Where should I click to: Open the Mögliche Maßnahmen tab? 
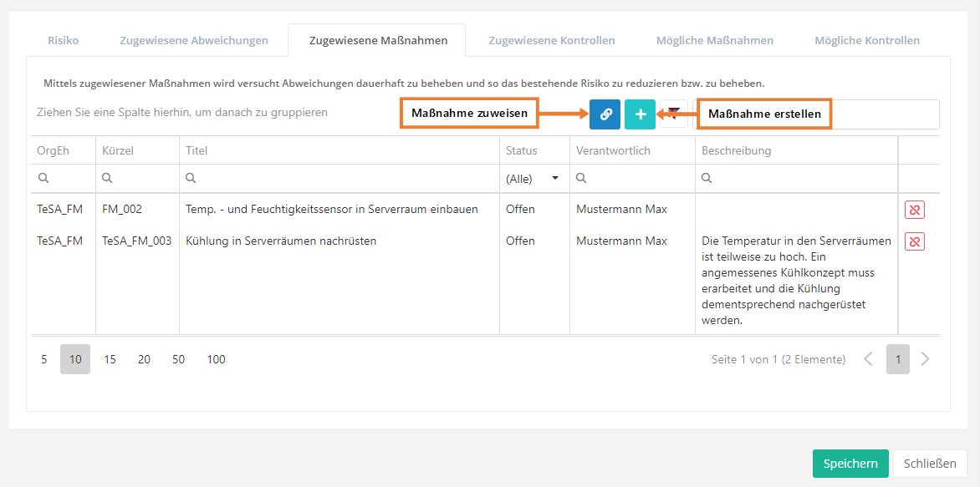pos(714,40)
